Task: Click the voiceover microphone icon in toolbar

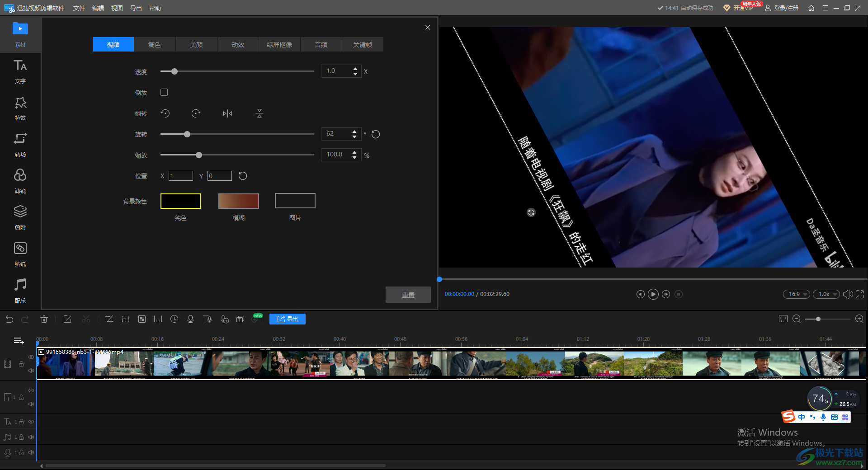Action: coord(190,319)
